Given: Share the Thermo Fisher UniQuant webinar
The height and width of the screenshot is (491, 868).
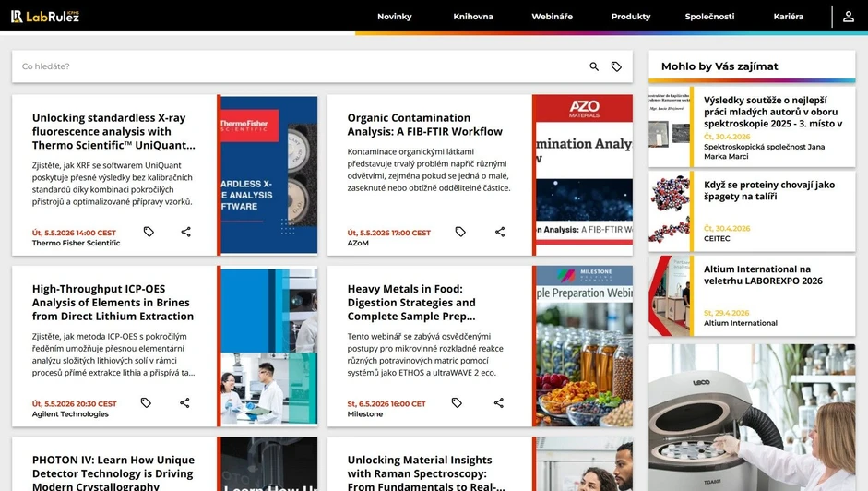Looking at the screenshot, I should pos(186,232).
